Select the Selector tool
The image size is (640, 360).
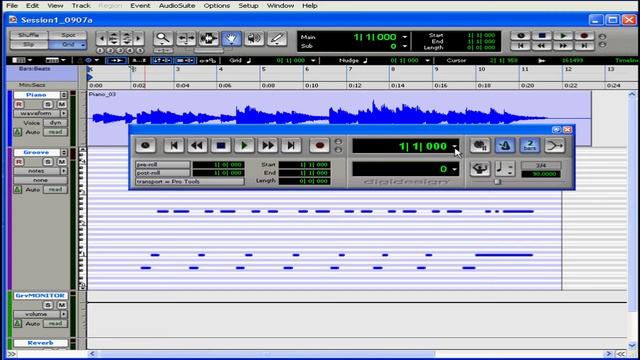click(x=209, y=39)
